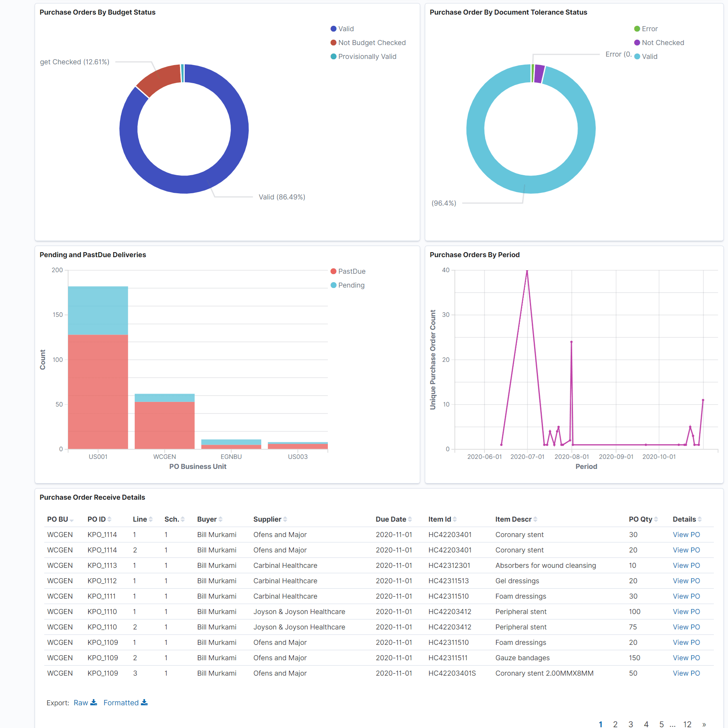Sort table by PO BU column arrow
Screen dimensions: 728x728
(72, 520)
